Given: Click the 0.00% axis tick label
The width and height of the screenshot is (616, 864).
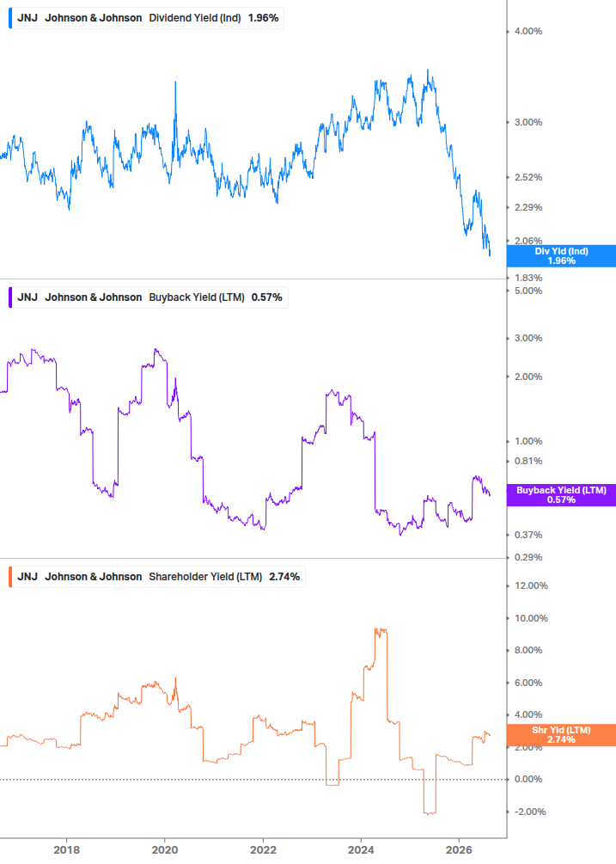Looking at the screenshot, I should pos(528,779).
